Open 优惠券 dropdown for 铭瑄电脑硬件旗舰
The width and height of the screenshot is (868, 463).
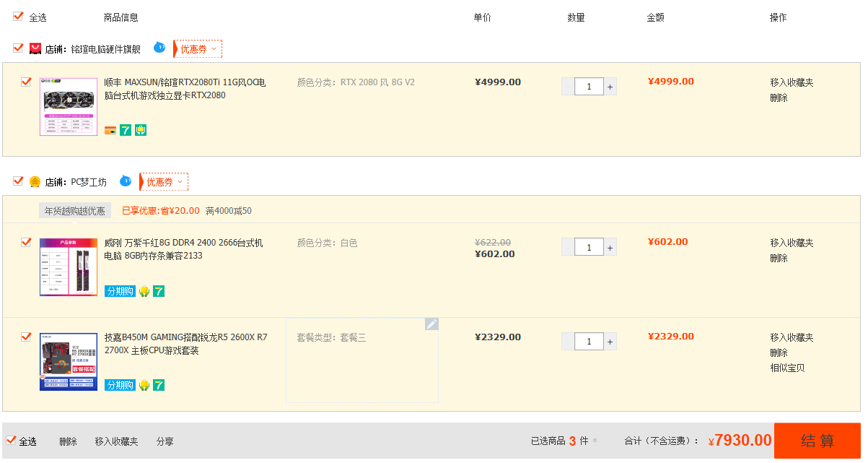pyautogui.click(x=198, y=49)
